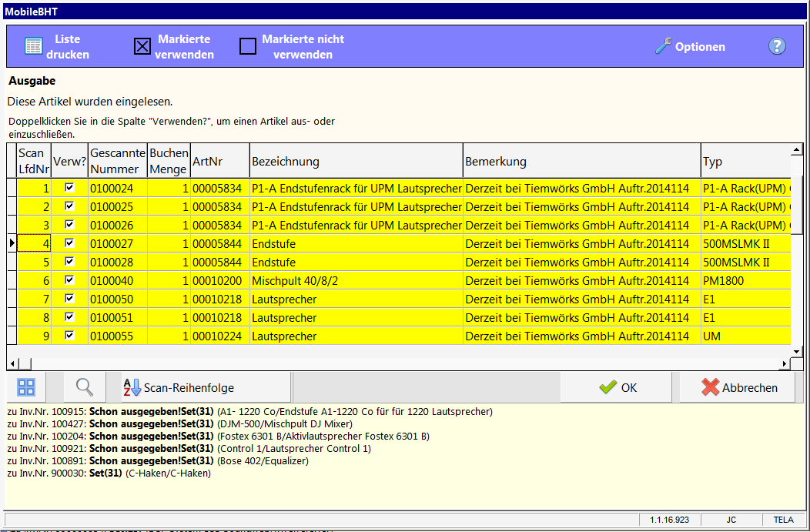Click the table's scroll up arrow
This screenshot has height=532, width=810.
pos(797,150)
